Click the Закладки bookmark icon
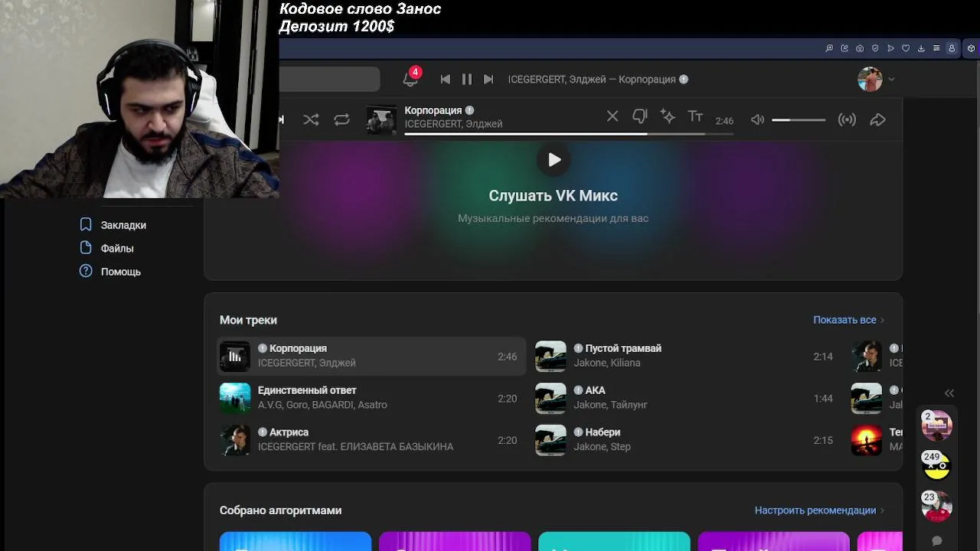 click(86, 224)
